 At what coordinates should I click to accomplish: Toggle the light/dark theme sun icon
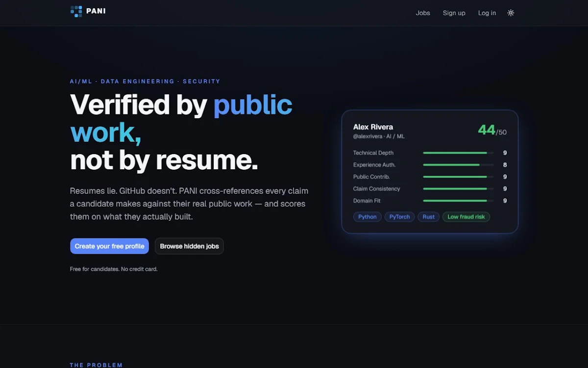pyautogui.click(x=511, y=13)
